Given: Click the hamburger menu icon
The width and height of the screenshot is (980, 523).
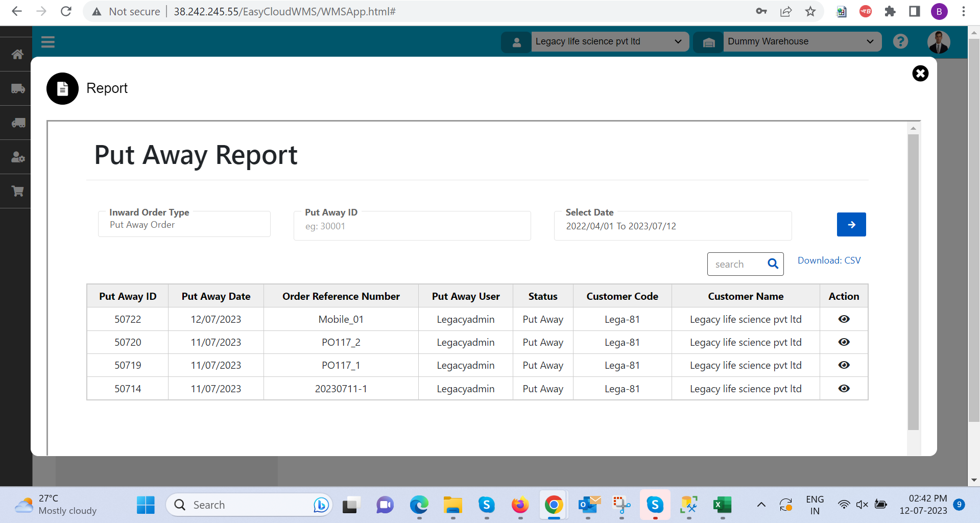Looking at the screenshot, I should (48, 42).
